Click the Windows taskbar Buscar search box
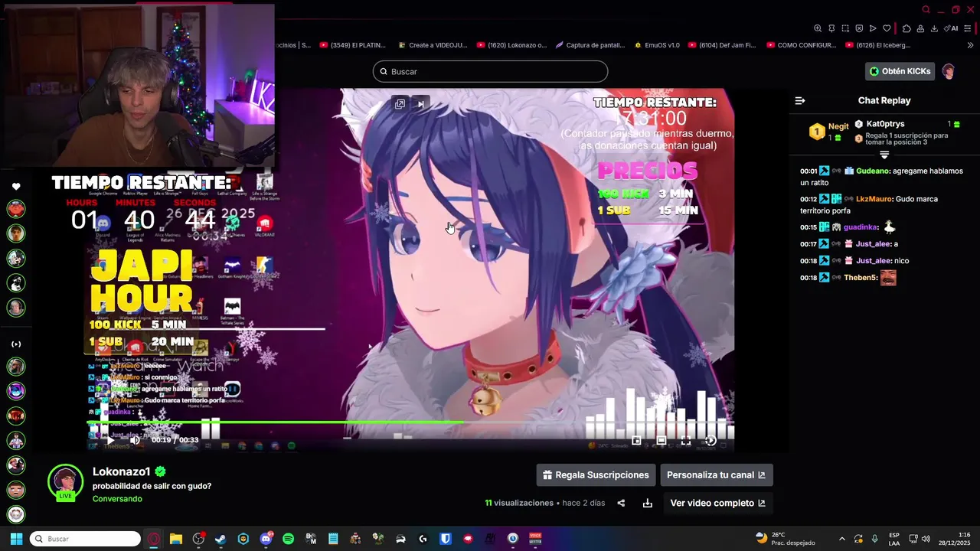The height and width of the screenshot is (551, 980). (85, 539)
